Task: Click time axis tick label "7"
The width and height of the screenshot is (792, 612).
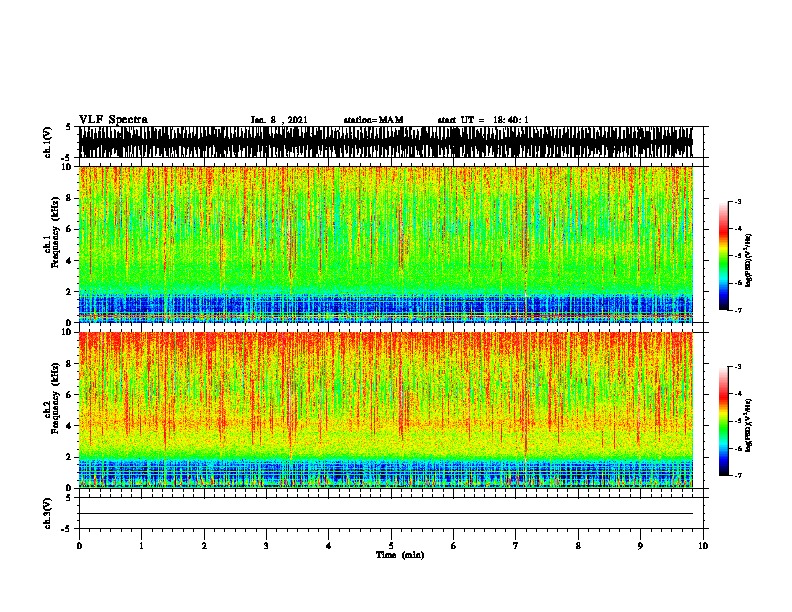Action: click(516, 546)
